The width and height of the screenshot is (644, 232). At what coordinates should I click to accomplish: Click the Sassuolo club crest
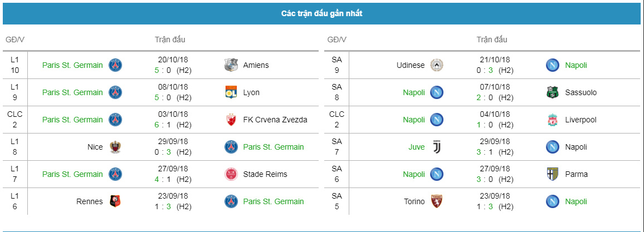tap(553, 92)
